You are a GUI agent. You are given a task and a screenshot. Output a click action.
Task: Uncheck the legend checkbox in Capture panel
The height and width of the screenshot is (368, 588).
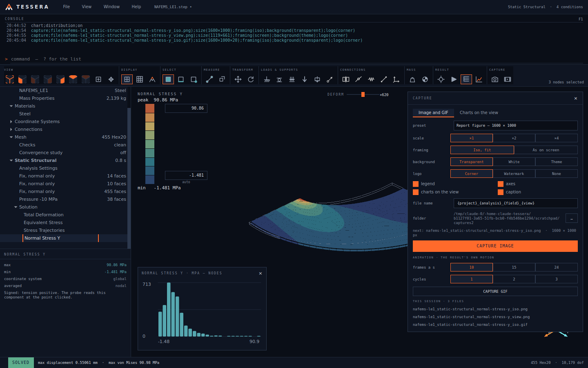tap(416, 184)
